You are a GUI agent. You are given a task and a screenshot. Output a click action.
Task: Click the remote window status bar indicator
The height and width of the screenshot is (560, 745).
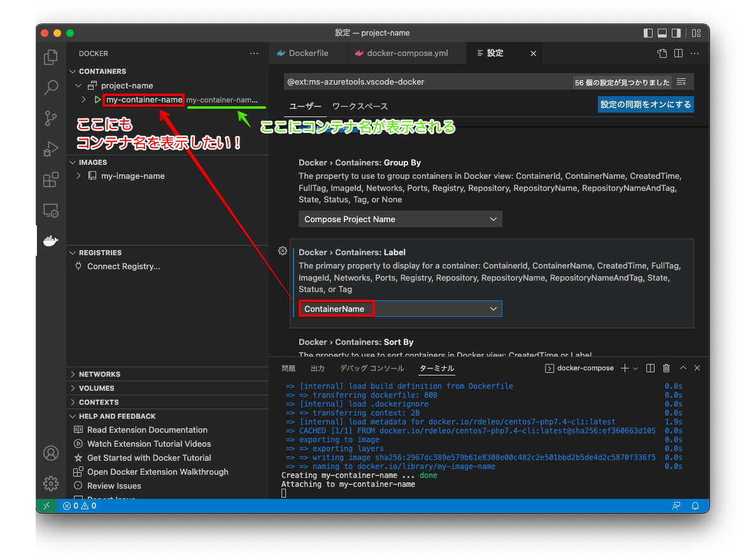click(x=46, y=506)
